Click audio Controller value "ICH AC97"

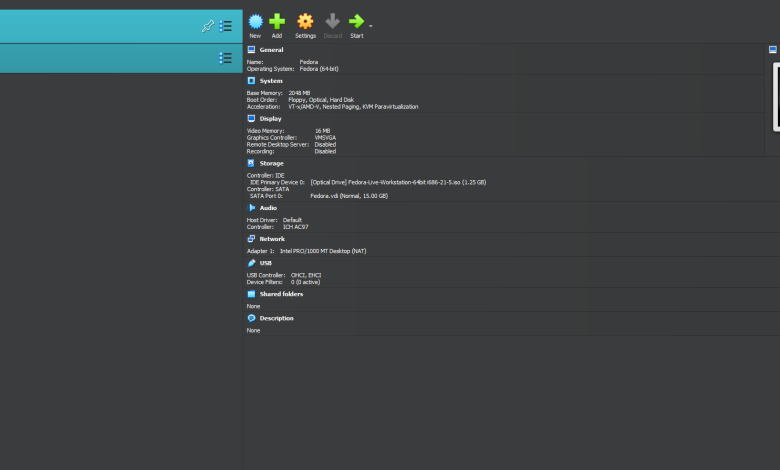tap(295, 227)
